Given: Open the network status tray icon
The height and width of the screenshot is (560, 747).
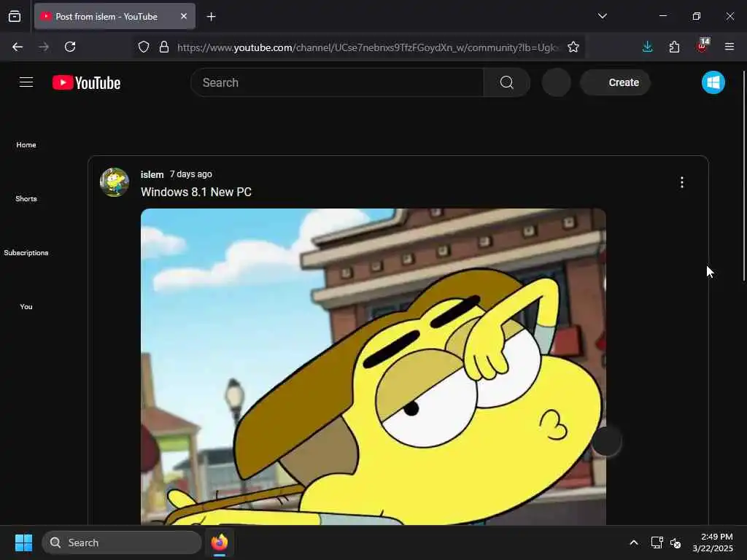Looking at the screenshot, I should [657, 542].
